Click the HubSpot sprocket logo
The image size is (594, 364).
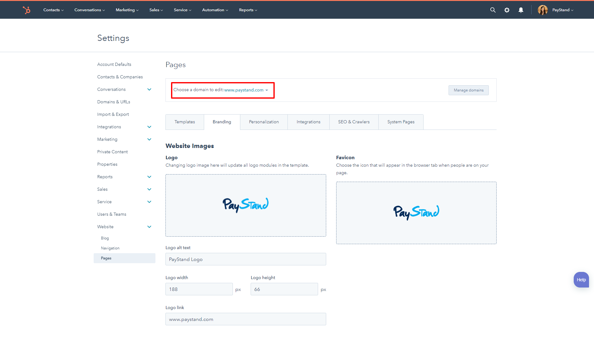point(27,10)
